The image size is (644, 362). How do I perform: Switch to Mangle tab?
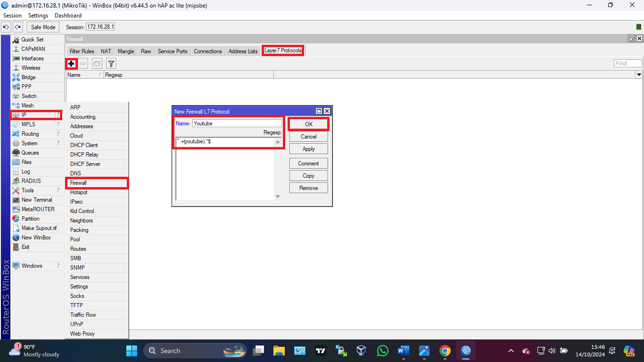126,51
